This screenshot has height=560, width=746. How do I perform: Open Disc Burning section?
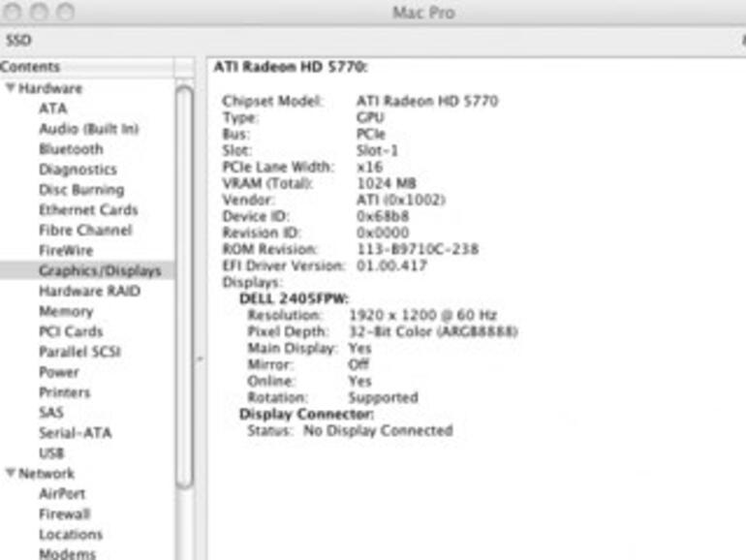coord(81,190)
